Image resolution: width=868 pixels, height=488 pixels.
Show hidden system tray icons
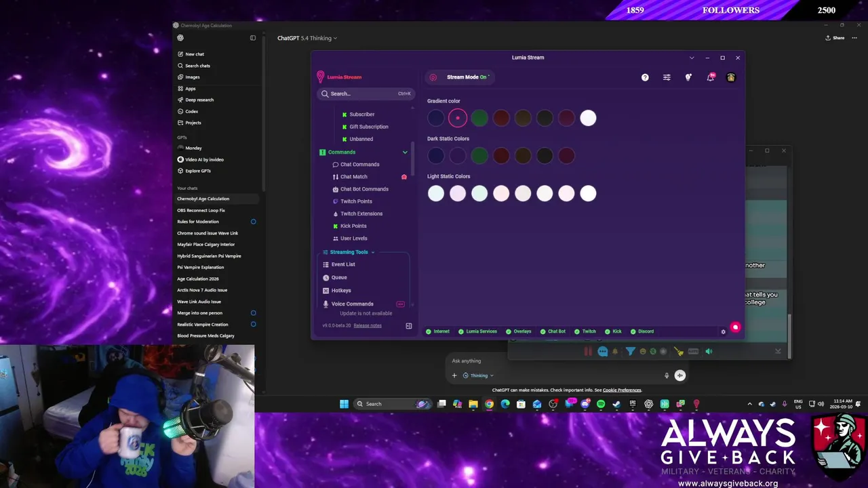(x=749, y=404)
